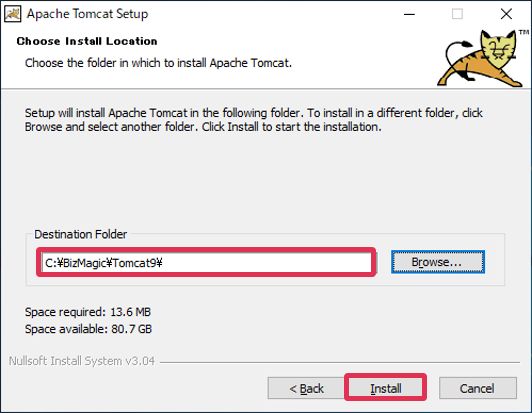This screenshot has width=532, height=413.
Task: Click the Space required 13.6 MB text
Action: 88,312
